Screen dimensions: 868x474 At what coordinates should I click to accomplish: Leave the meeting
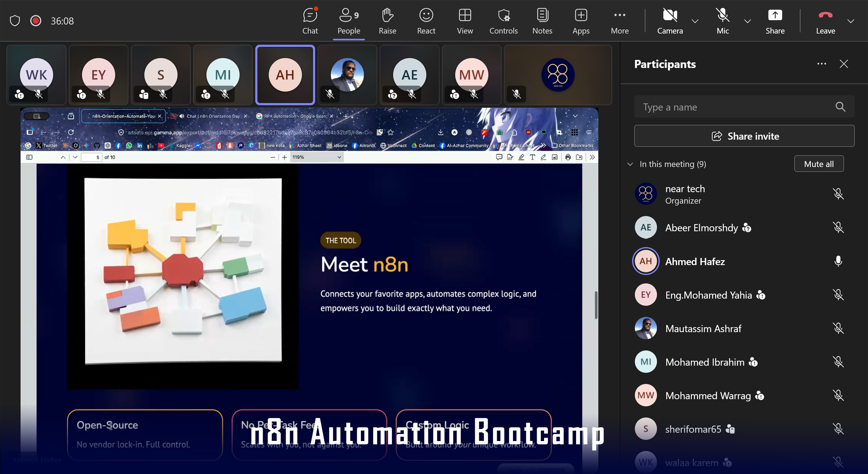(826, 21)
